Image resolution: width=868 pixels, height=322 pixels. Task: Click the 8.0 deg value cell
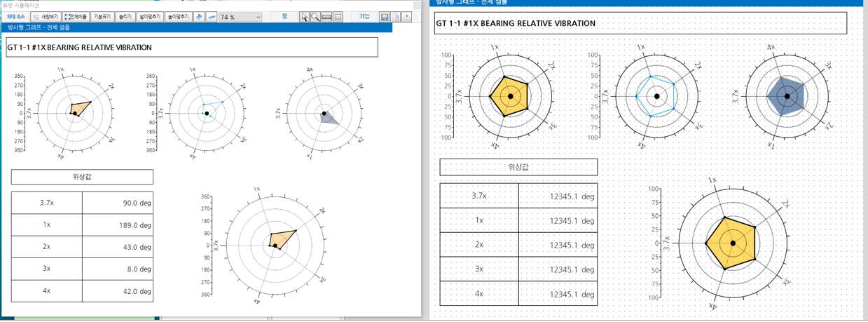click(x=117, y=269)
